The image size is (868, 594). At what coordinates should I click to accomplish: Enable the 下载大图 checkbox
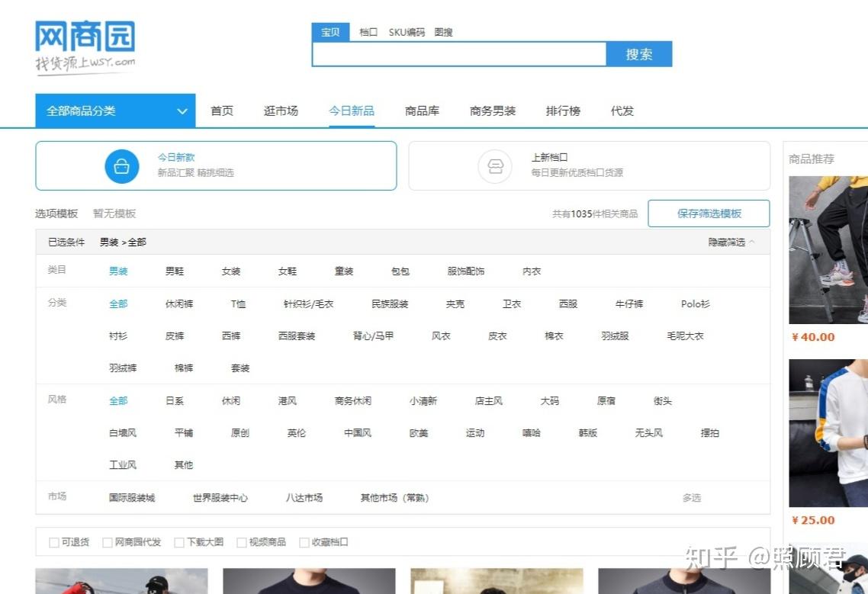(x=178, y=542)
